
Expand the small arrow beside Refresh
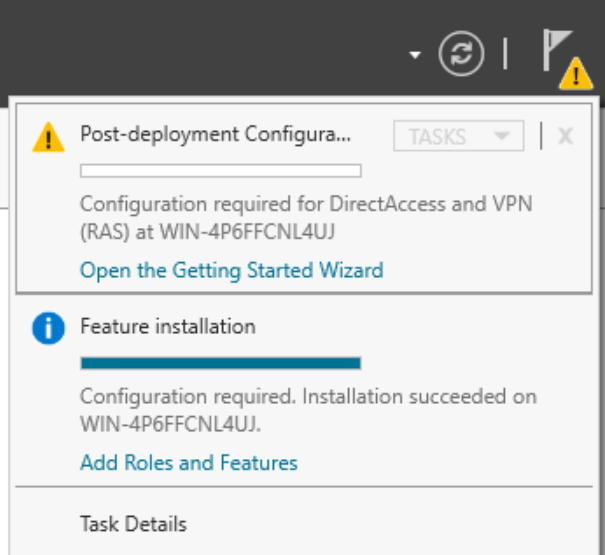tap(415, 55)
